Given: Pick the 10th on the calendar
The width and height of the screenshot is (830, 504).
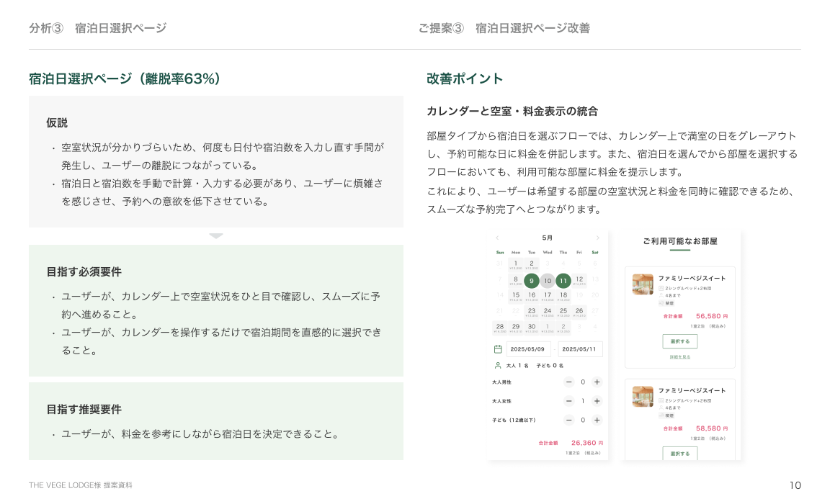Looking at the screenshot, I should point(548,281).
